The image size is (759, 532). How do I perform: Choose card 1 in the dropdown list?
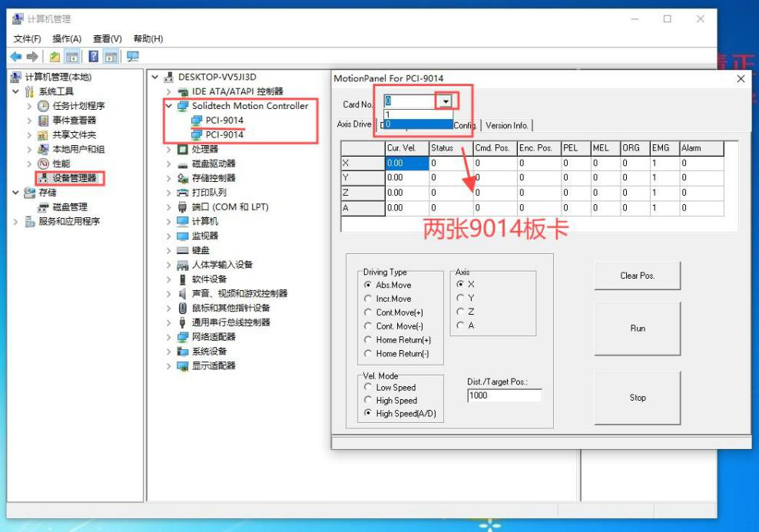417,114
